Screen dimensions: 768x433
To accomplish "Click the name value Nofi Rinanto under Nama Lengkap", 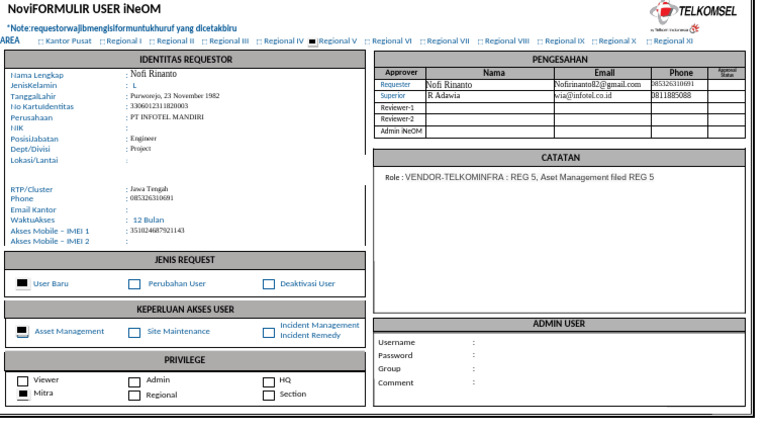I will click(x=153, y=74).
